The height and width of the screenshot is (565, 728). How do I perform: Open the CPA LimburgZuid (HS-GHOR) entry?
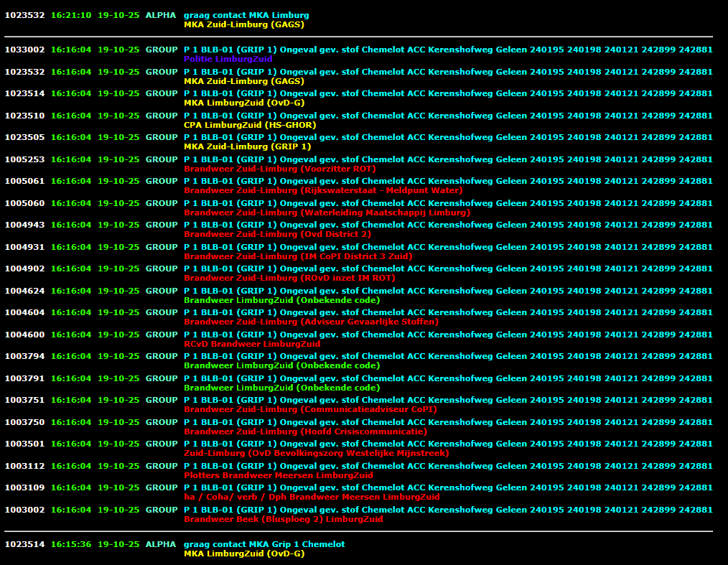(x=250, y=125)
